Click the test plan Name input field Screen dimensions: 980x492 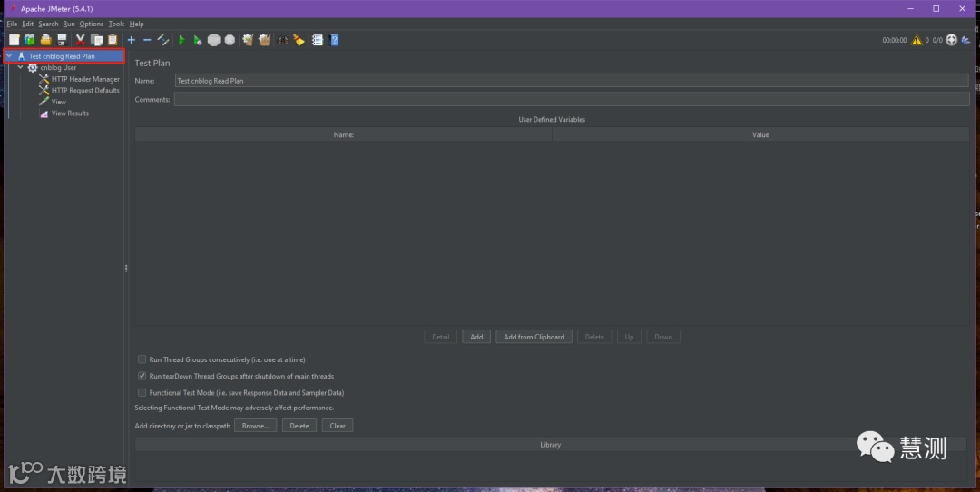pyautogui.click(x=572, y=81)
